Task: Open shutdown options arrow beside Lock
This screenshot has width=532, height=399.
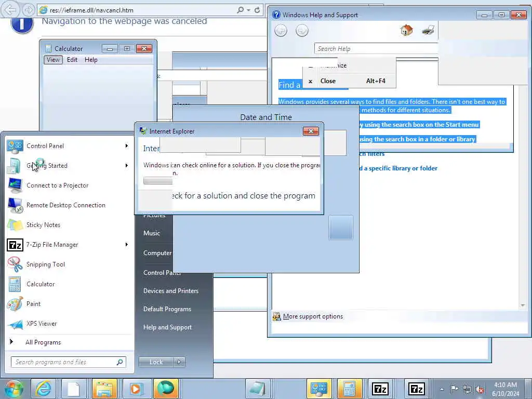Action: [x=179, y=362]
